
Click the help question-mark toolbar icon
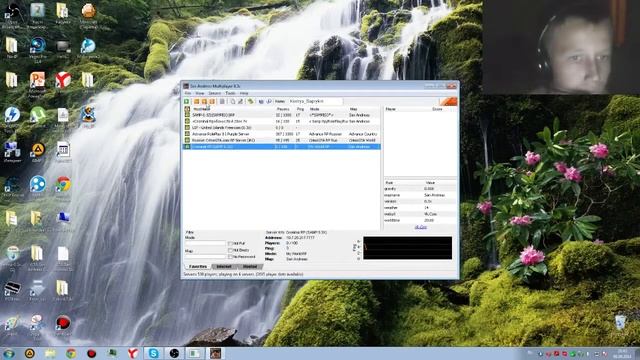[x=269, y=101]
